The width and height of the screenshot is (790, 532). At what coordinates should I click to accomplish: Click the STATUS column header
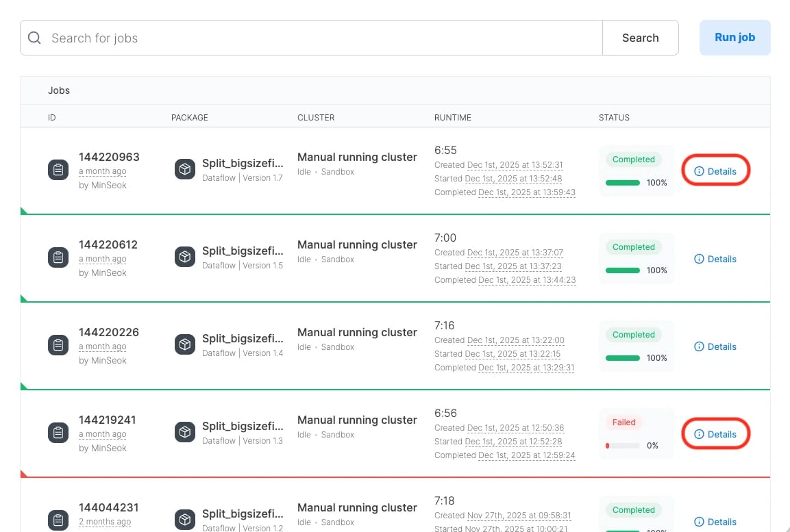pyautogui.click(x=614, y=117)
